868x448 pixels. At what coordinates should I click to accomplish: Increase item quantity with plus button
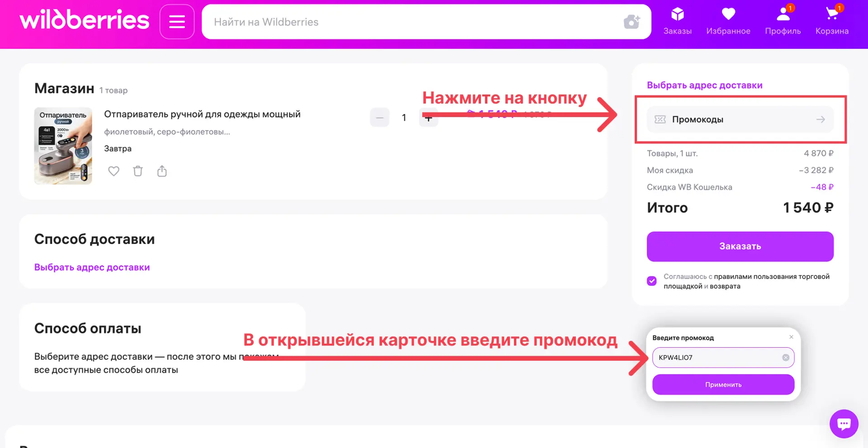[x=428, y=118]
